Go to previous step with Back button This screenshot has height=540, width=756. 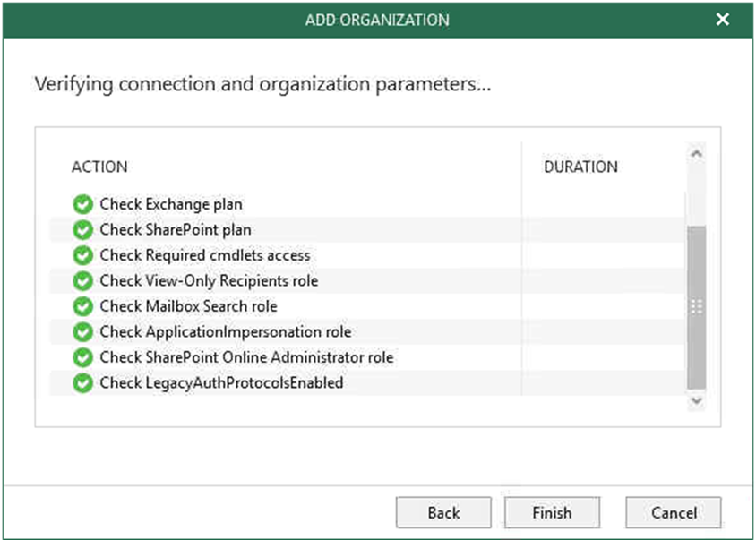point(443,512)
